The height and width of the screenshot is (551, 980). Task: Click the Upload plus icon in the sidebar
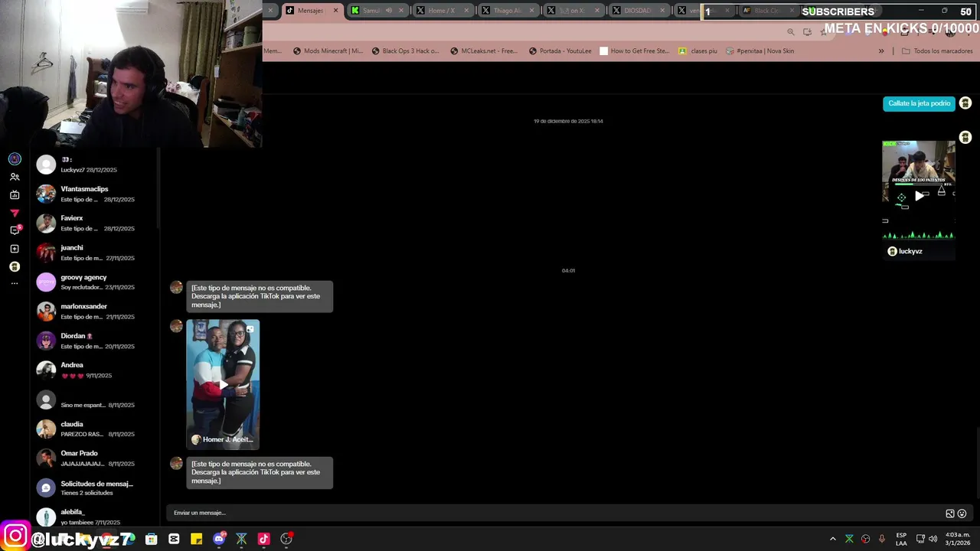15,249
